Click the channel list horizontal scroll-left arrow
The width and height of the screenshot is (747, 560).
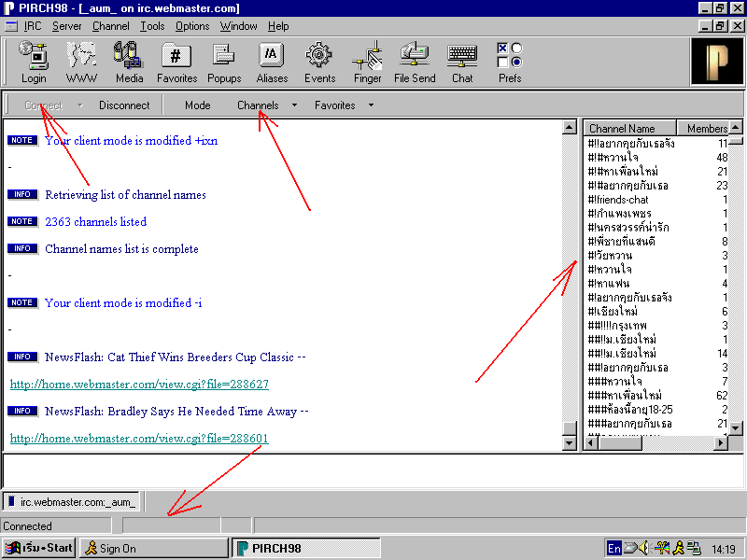592,442
